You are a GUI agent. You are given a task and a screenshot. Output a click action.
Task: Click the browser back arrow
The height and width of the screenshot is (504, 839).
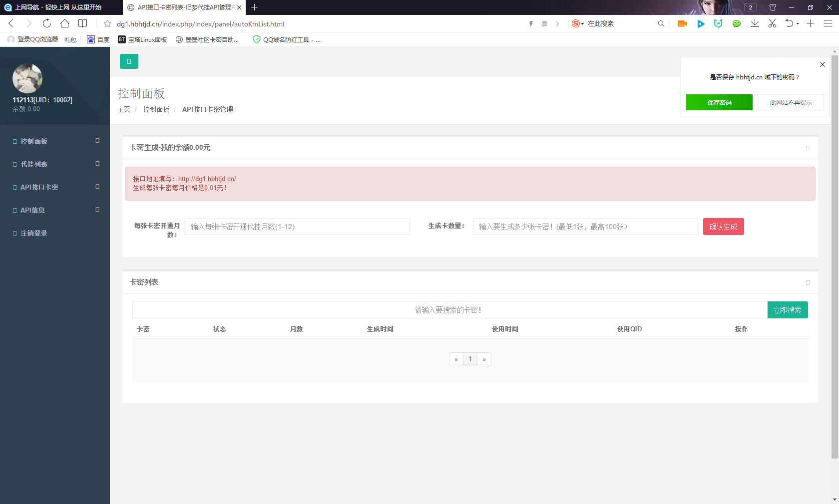click(x=11, y=23)
